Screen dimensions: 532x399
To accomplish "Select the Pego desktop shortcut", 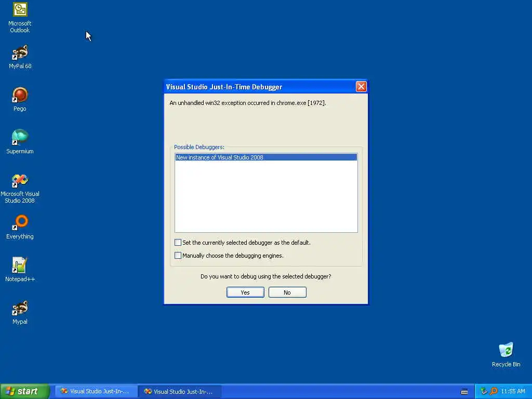I will [x=20, y=99].
